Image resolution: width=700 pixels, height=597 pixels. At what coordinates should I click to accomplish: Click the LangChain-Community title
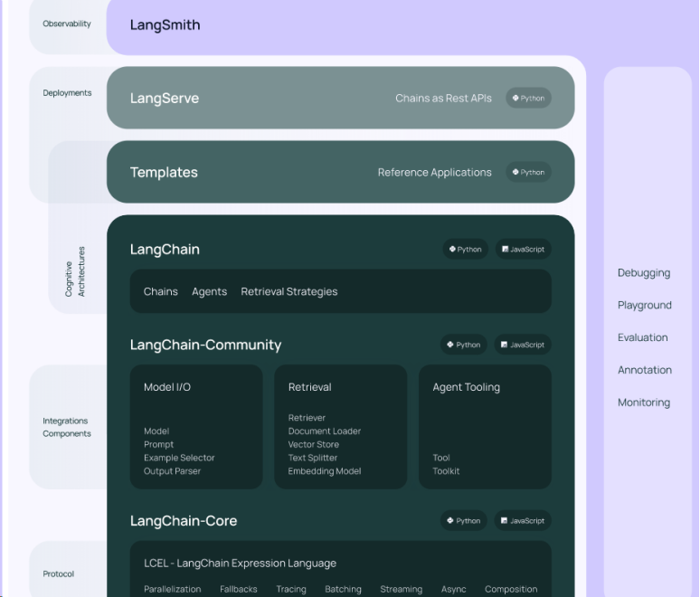point(205,345)
